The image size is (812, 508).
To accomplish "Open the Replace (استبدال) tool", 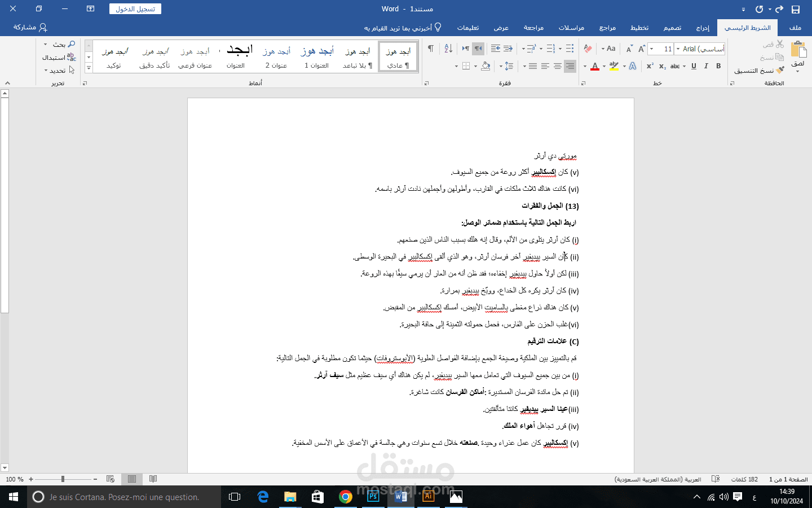I will [x=59, y=57].
